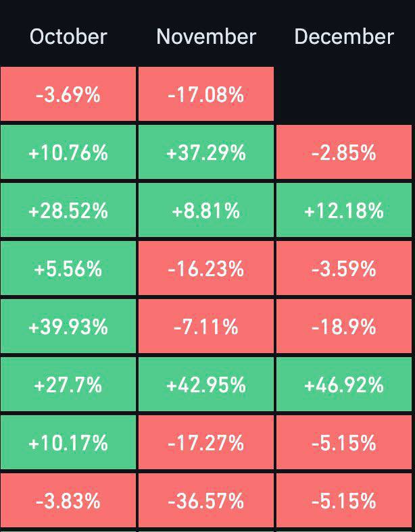Image resolution: width=415 pixels, height=532 pixels.
Task: Click the +10.76% green cell
Action: (68, 153)
